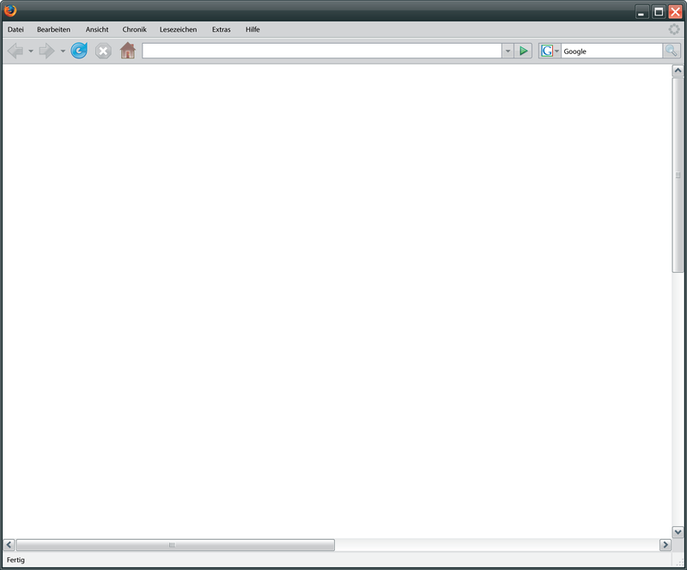Screen dimensions: 687x570
Task: Open the Ansicht menu
Action: click(97, 29)
